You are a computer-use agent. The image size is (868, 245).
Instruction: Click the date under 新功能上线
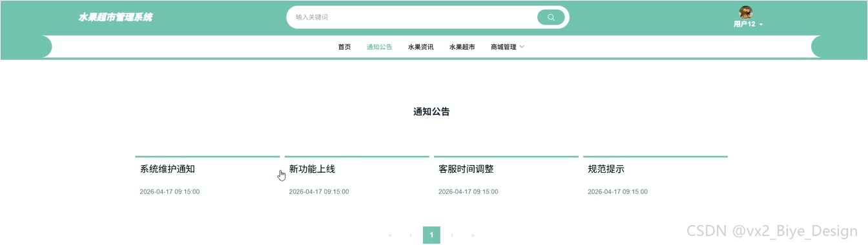click(319, 191)
